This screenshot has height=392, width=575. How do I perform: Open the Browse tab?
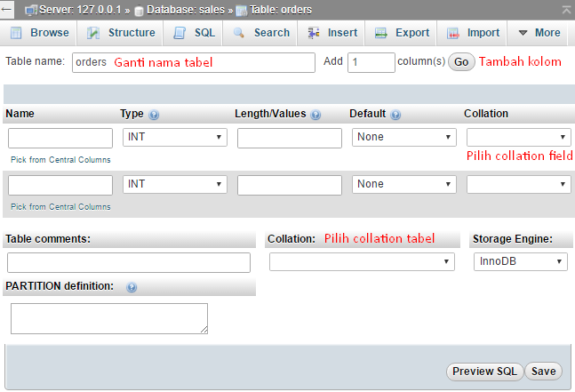[x=38, y=33]
